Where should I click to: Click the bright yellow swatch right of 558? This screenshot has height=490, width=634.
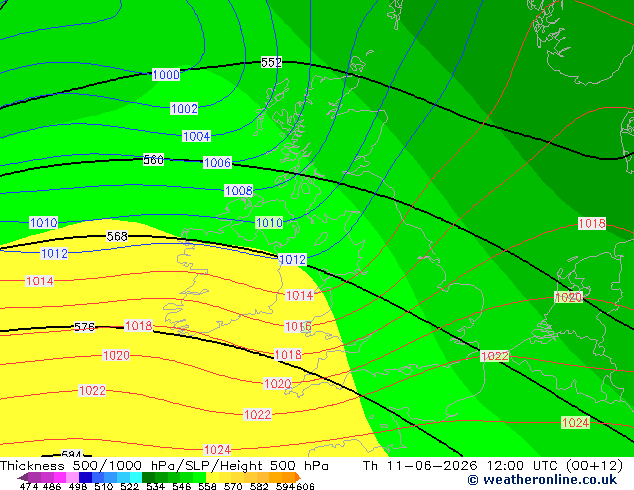(x=212, y=477)
